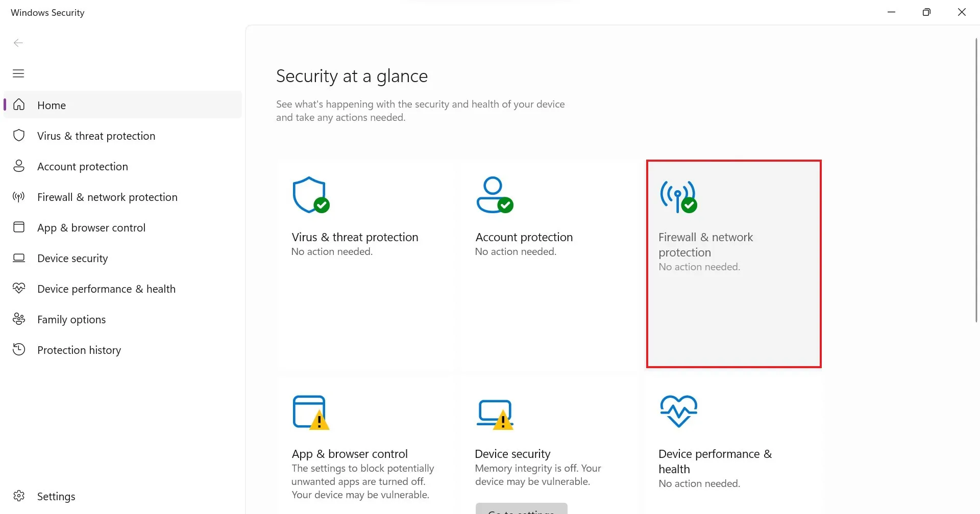Select the Home sidebar item

(x=52, y=106)
